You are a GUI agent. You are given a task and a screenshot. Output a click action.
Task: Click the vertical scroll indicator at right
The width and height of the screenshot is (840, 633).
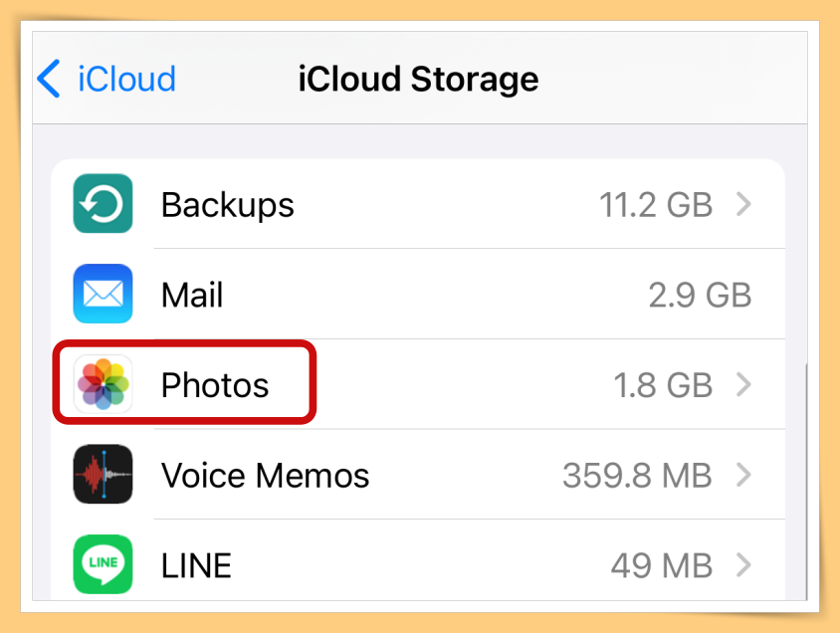click(806, 482)
